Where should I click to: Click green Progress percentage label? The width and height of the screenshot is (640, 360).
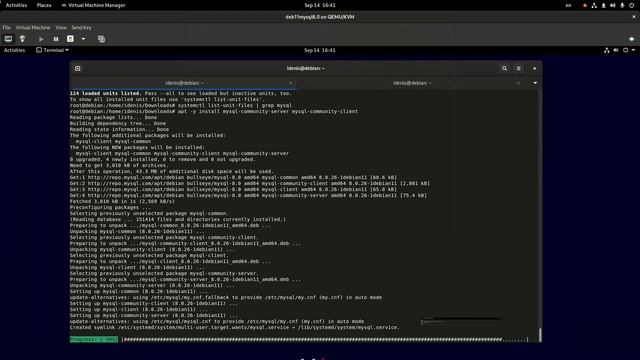point(94,339)
